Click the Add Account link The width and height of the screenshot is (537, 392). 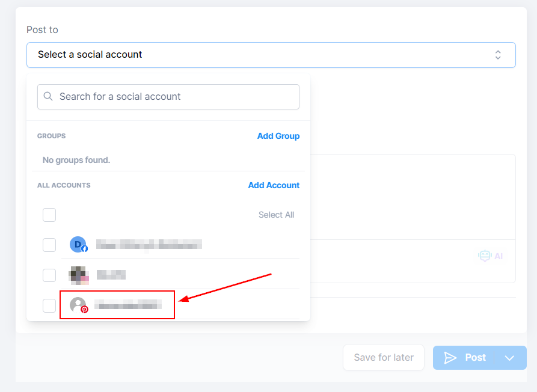[274, 185]
